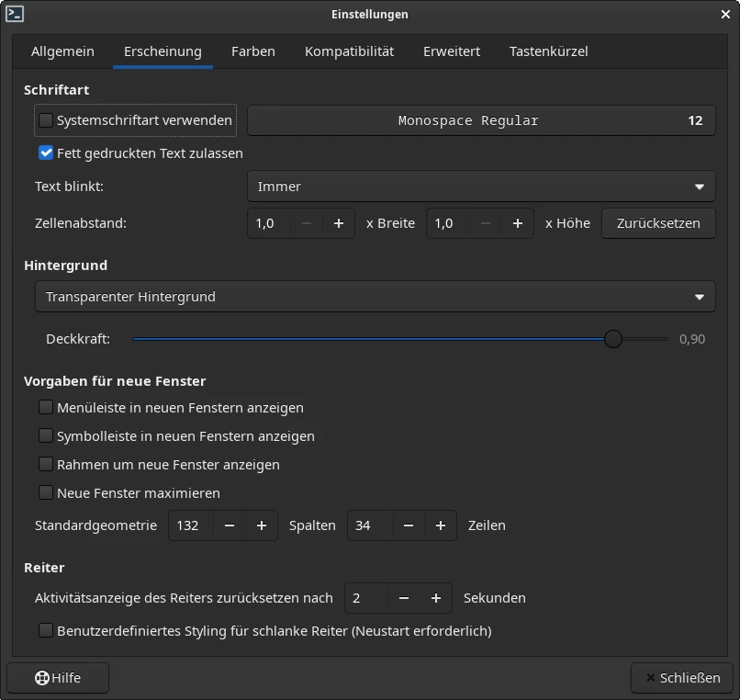Click the terminal icon in the title bar
This screenshot has height=700, width=740.
15,14
